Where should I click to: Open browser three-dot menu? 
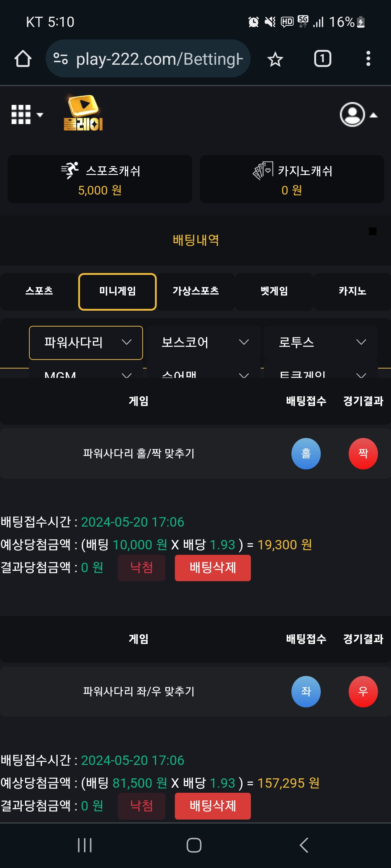click(x=368, y=59)
